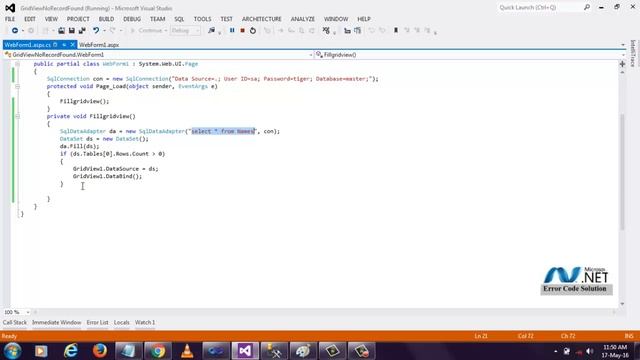Open the SQL menu
The image size is (640, 360).
pos(179,19)
